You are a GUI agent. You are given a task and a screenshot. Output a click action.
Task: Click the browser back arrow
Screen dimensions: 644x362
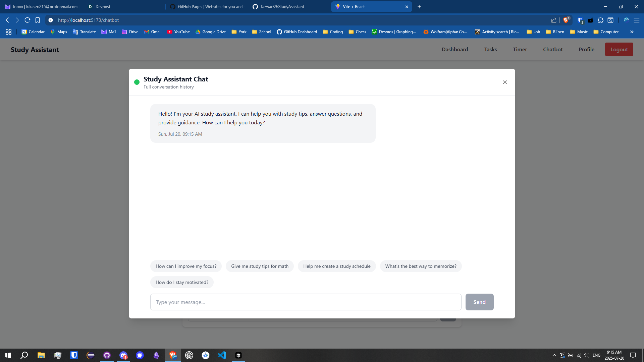pyautogui.click(x=7, y=20)
